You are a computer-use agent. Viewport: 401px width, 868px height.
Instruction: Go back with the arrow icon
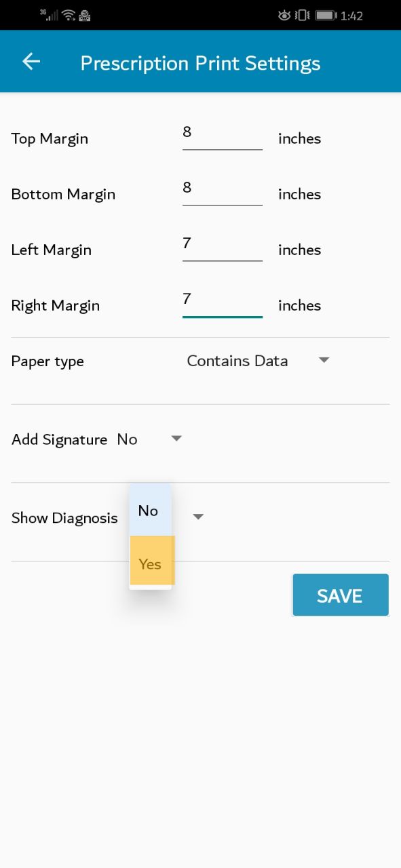31,62
